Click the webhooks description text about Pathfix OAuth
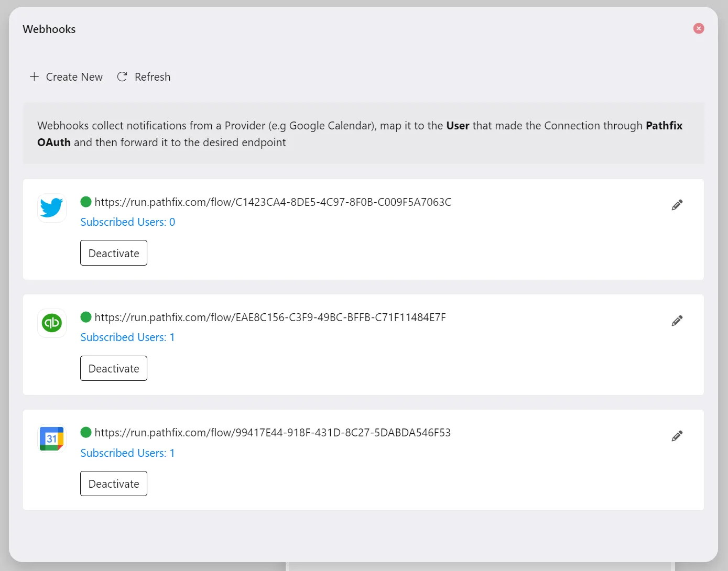The height and width of the screenshot is (571, 728). point(360,134)
